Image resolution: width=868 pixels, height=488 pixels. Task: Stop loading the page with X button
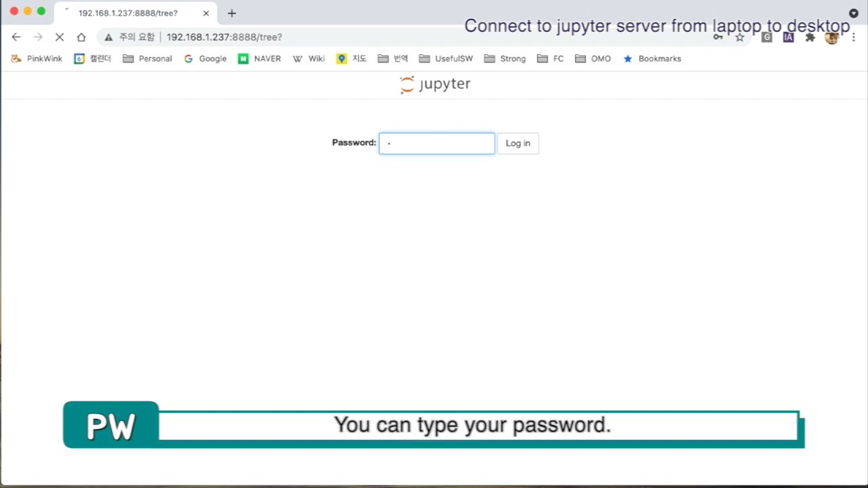[60, 37]
